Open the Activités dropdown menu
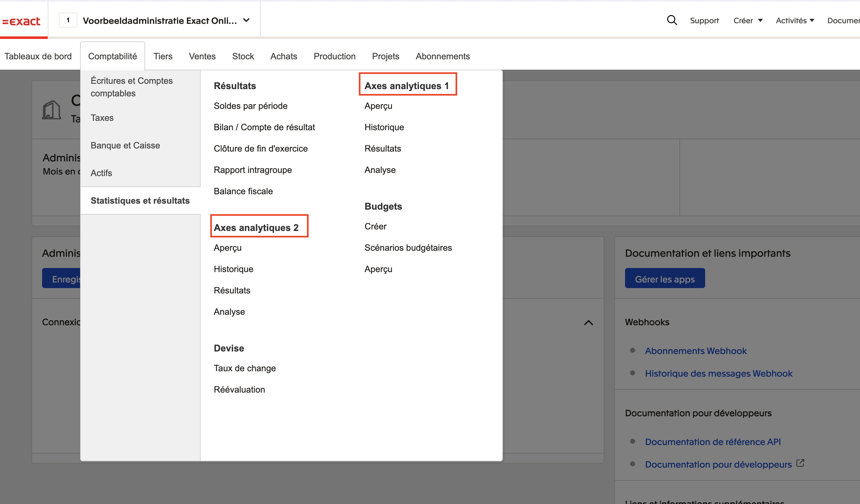 [795, 20]
